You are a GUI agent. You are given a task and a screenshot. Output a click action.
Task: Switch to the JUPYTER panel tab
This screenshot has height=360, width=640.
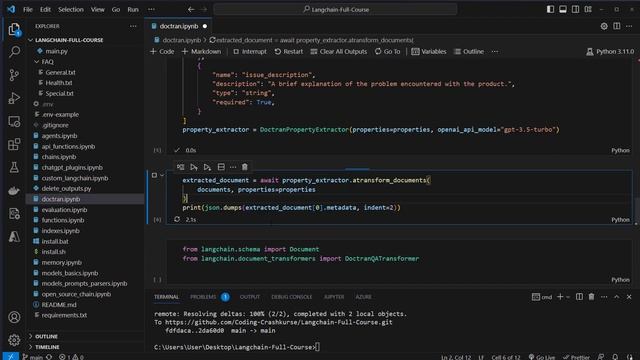(x=334, y=297)
